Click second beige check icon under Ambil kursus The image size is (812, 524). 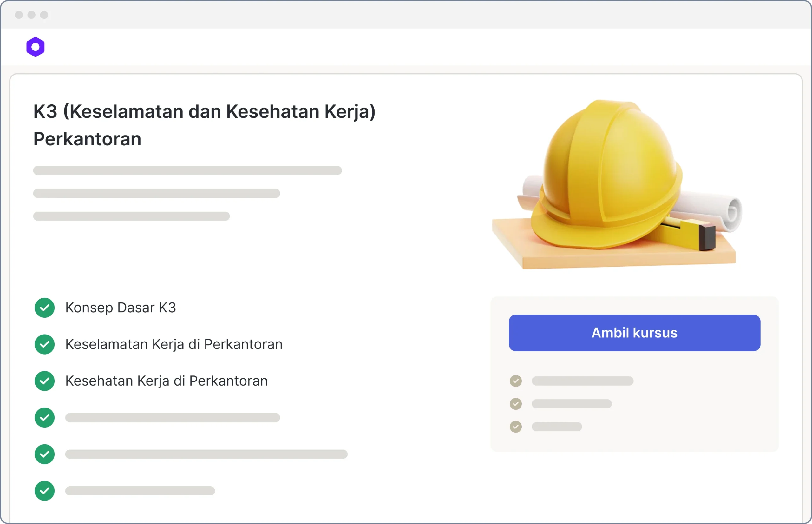[516, 404]
